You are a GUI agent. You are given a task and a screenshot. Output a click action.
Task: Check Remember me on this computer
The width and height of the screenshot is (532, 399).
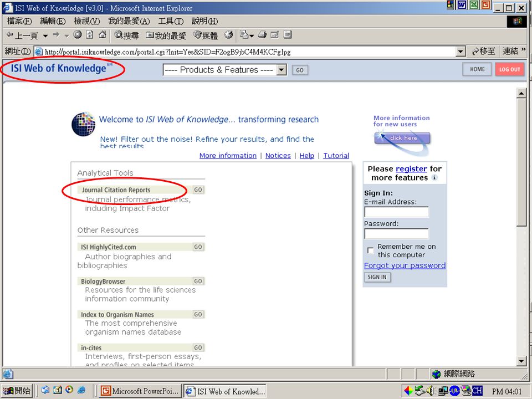point(371,250)
